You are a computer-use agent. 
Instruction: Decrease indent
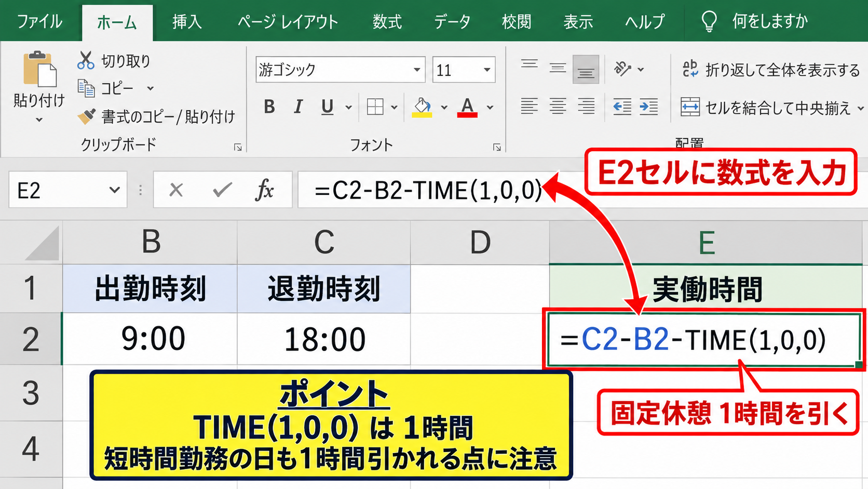pos(622,107)
